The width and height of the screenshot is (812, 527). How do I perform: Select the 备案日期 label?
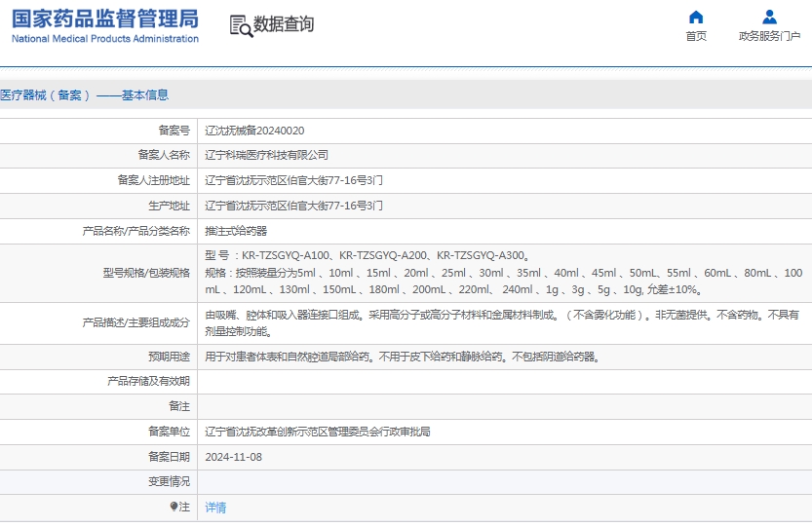click(x=169, y=457)
